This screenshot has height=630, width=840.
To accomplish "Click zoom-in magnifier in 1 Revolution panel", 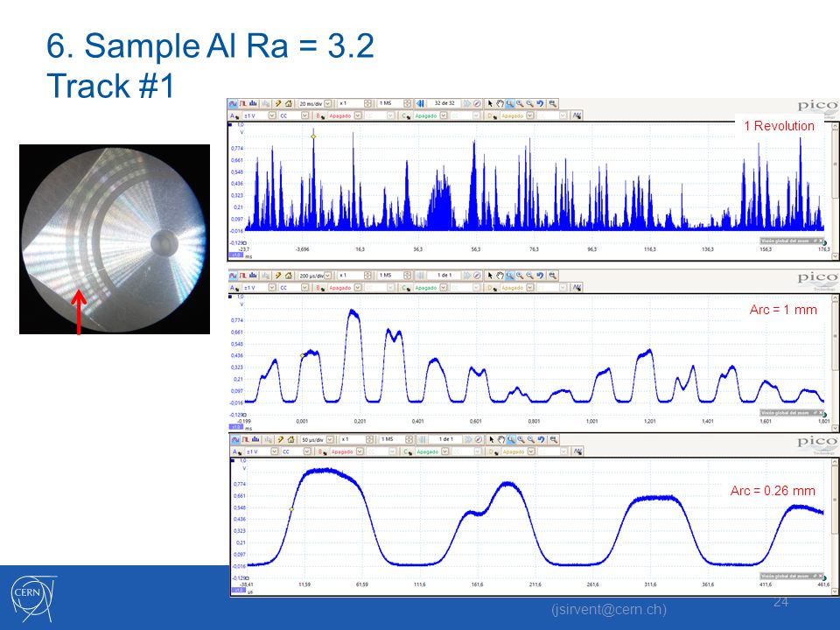I will pos(520,103).
